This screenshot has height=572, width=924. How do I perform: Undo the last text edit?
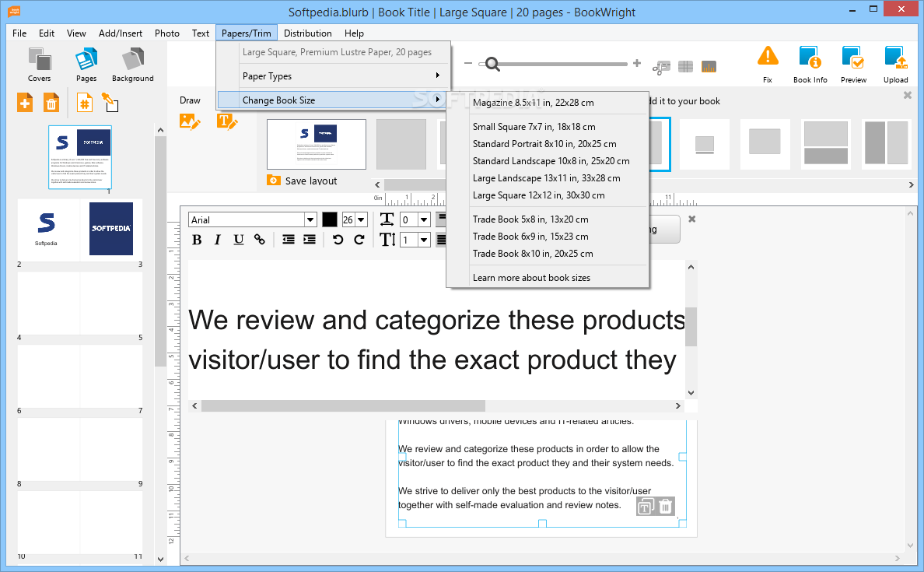tap(338, 240)
